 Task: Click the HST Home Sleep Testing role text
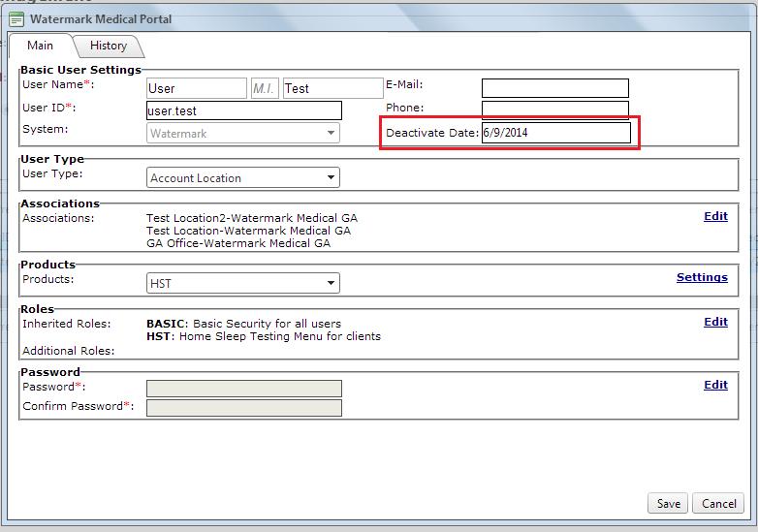point(264,336)
